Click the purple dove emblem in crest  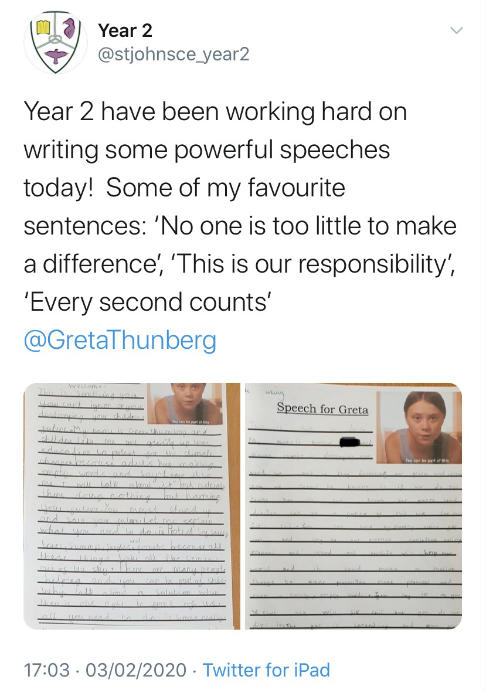pos(56,57)
